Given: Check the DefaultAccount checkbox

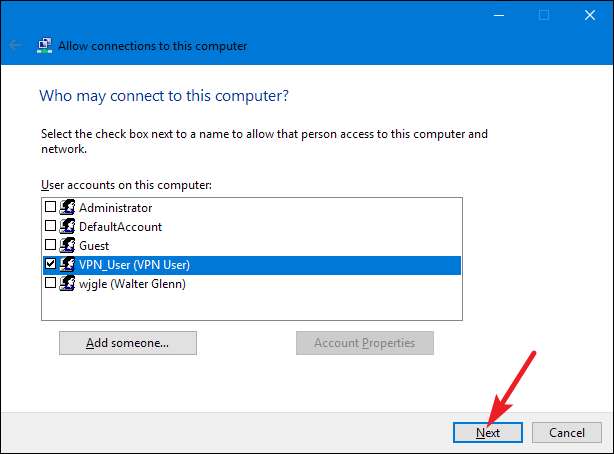Looking at the screenshot, I should (51, 227).
